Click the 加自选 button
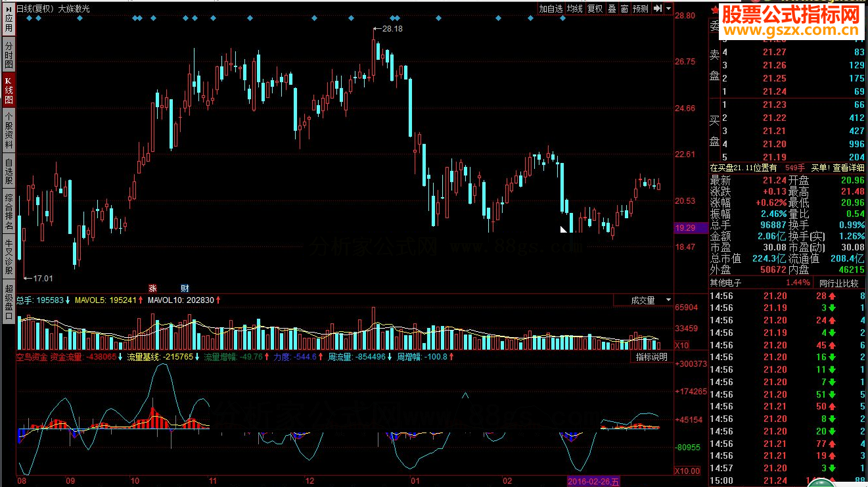The height and width of the screenshot is (487, 868). (551, 9)
